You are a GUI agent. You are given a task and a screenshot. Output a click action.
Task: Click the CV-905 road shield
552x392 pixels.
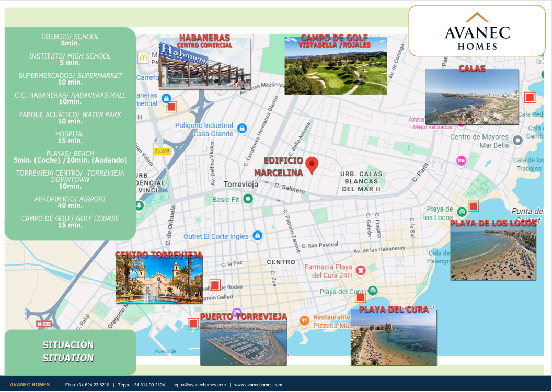[x=162, y=151]
